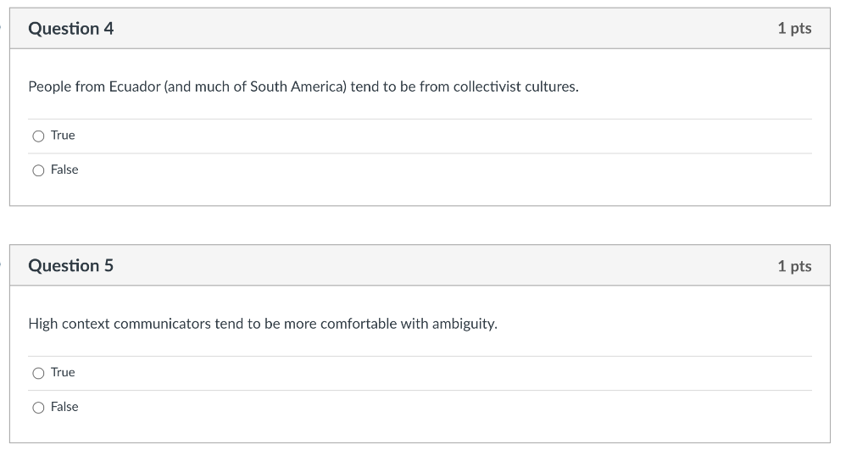Click the collectivist cultures question text
The image size is (868, 467).
pyautogui.click(x=303, y=86)
